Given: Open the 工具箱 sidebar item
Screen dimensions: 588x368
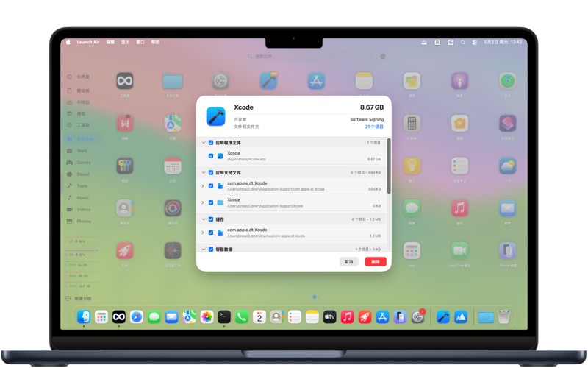Looking at the screenshot, I should point(79,125).
